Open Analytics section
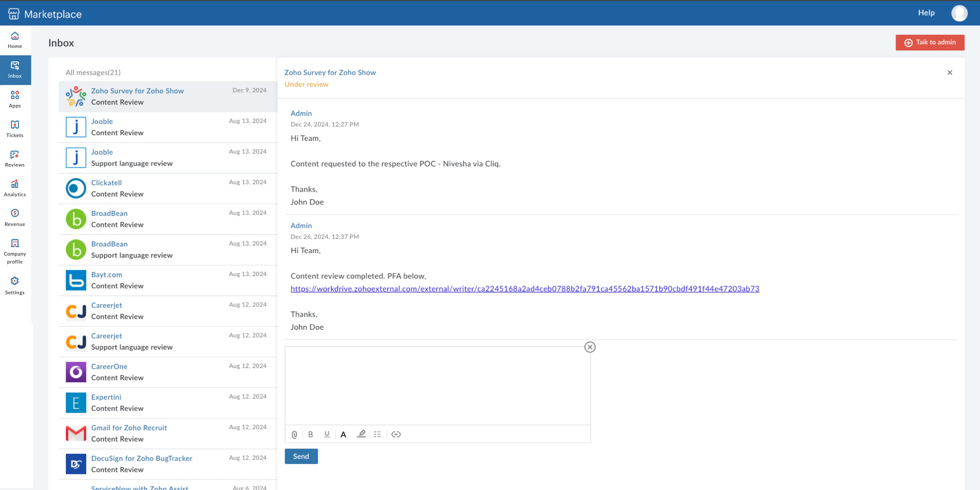The height and width of the screenshot is (490, 980). point(15,188)
